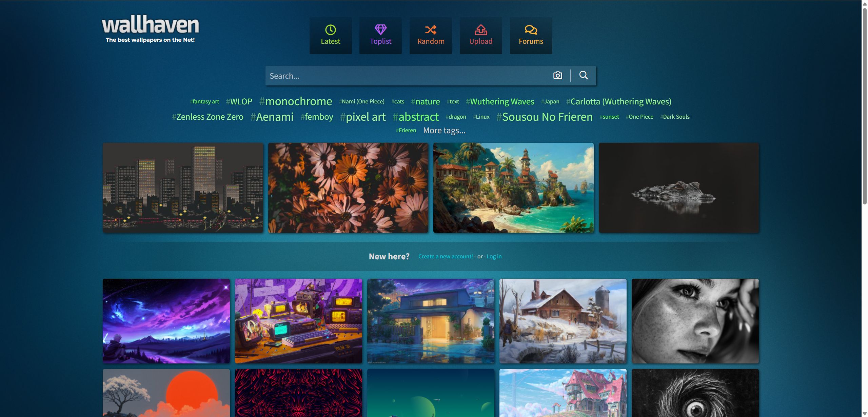Viewport: 868px width, 417px height.
Task: Open the #Linux tag
Action: point(481,117)
